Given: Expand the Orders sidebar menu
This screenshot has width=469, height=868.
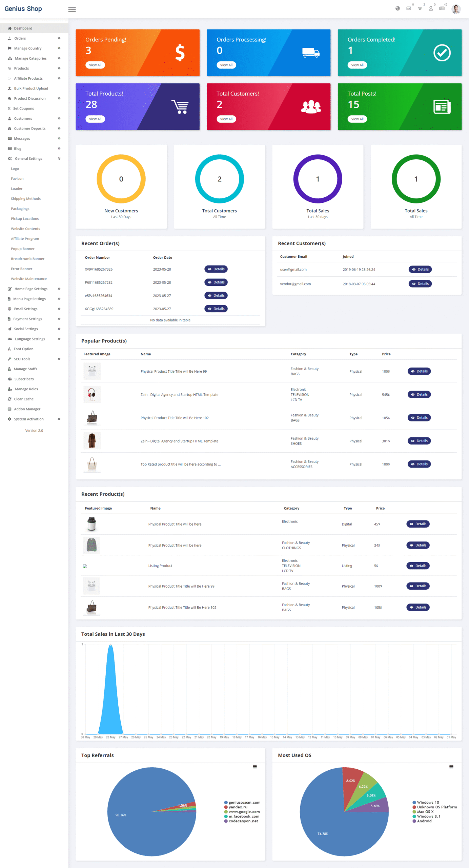Looking at the screenshot, I should (x=34, y=38).
